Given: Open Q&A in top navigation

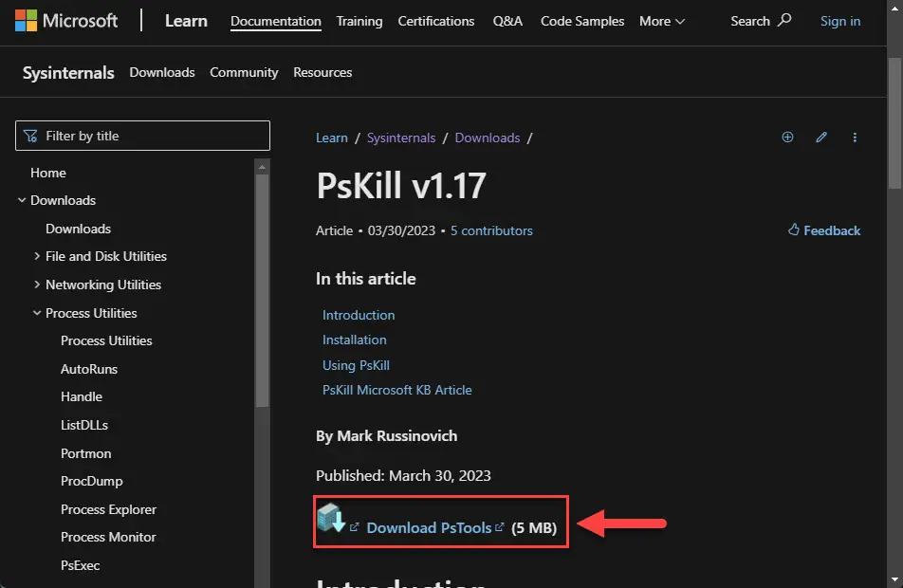Looking at the screenshot, I should pos(507,21).
